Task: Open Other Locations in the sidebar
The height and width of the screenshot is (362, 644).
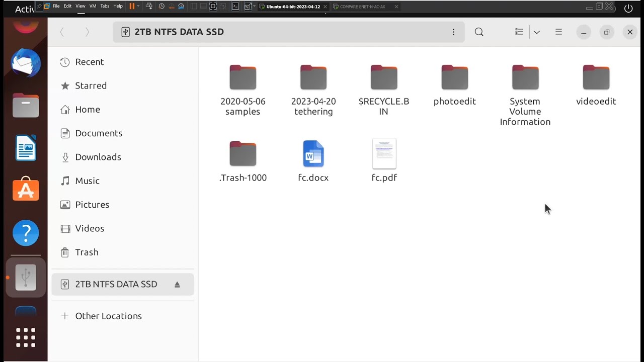Action: pos(123,316)
